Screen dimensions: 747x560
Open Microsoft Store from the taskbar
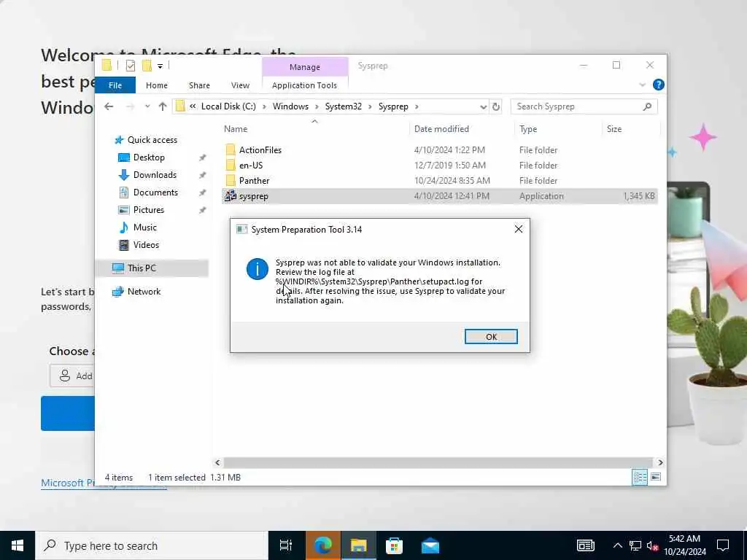[x=394, y=545]
